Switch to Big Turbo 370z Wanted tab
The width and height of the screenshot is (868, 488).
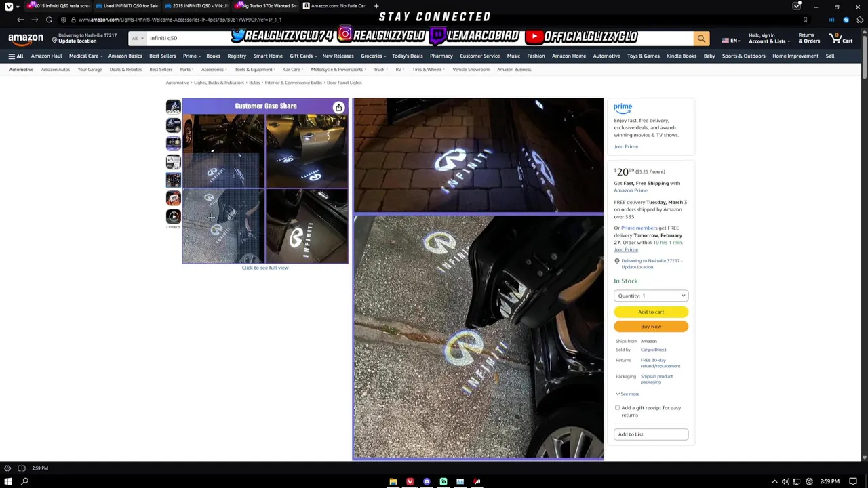[x=265, y=6]
